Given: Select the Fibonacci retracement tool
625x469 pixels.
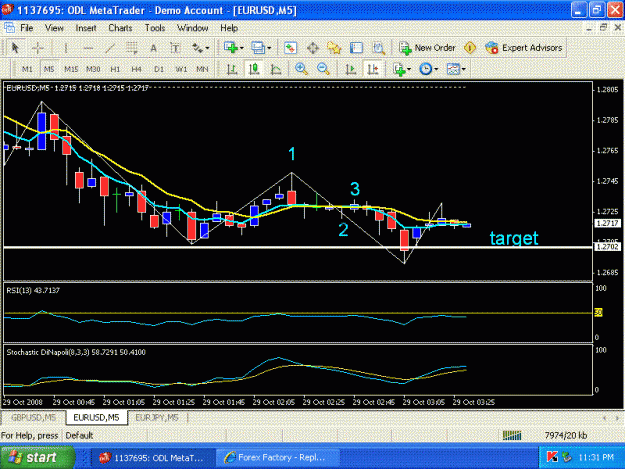Looking at the screenshot, I should click(x=132, y=49).
